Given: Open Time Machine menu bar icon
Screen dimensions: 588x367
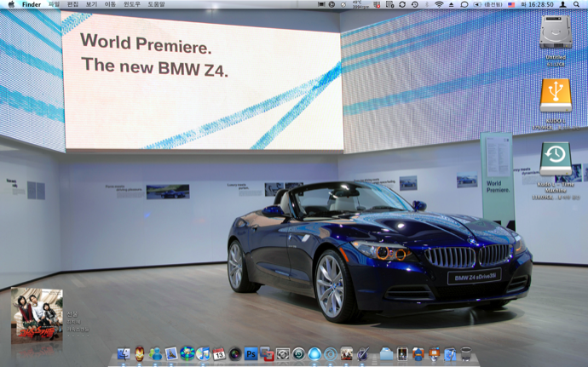Looking at the screenshot, I should 415,4.
